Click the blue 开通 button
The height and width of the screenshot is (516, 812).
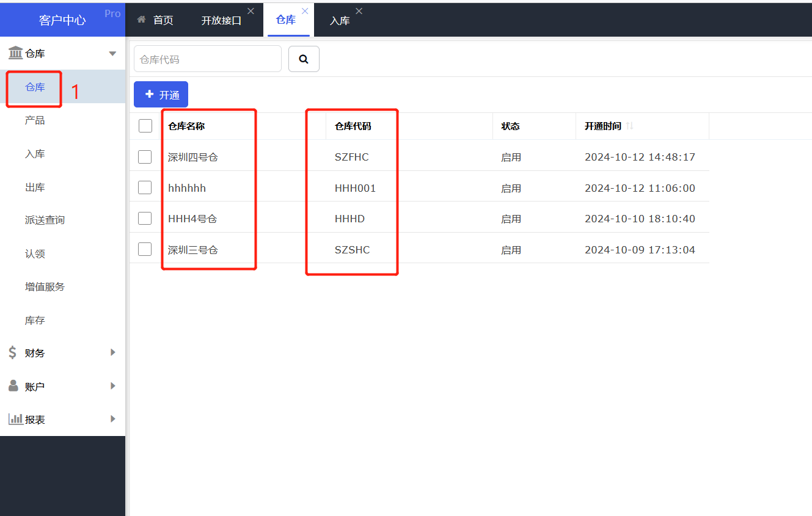[161, 95]
